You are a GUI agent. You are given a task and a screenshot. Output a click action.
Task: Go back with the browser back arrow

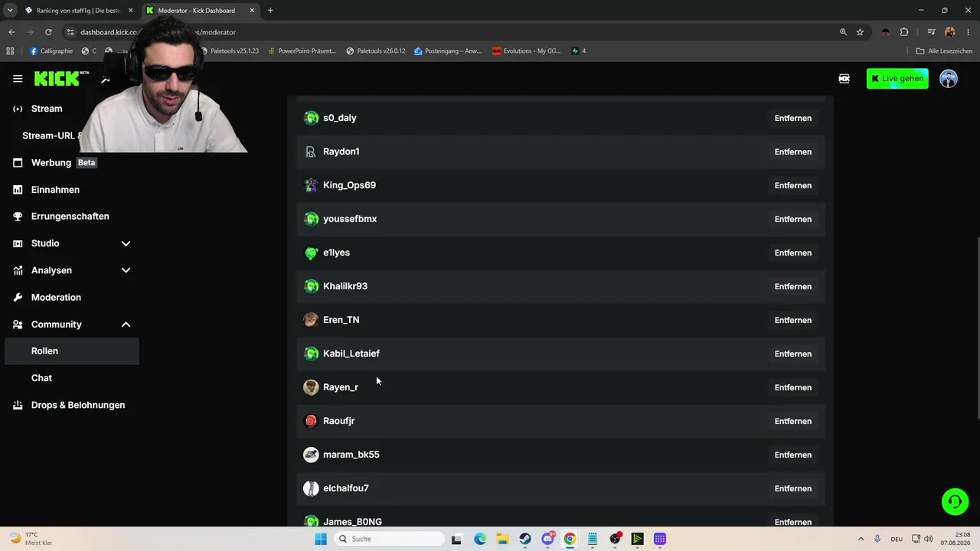click(x=11, y=32)
